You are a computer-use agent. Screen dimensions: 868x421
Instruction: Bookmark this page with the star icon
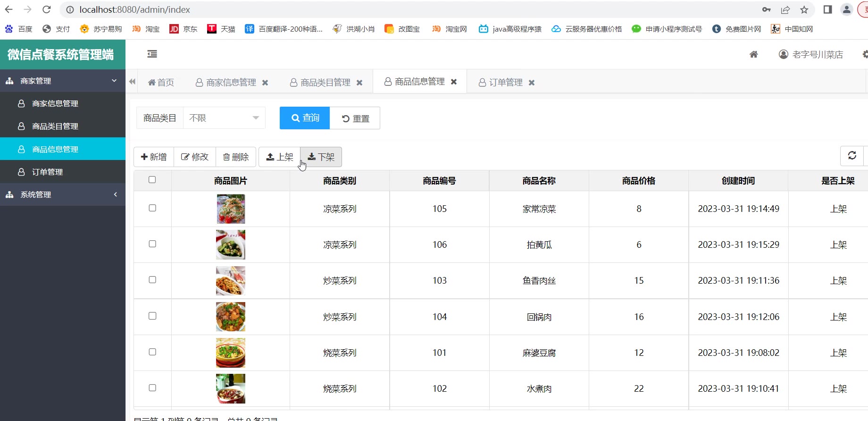click(804, 9)
